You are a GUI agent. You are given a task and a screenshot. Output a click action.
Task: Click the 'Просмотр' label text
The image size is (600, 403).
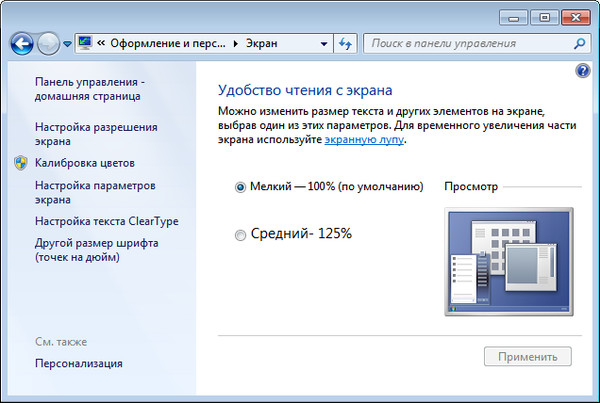pos(471,187)
